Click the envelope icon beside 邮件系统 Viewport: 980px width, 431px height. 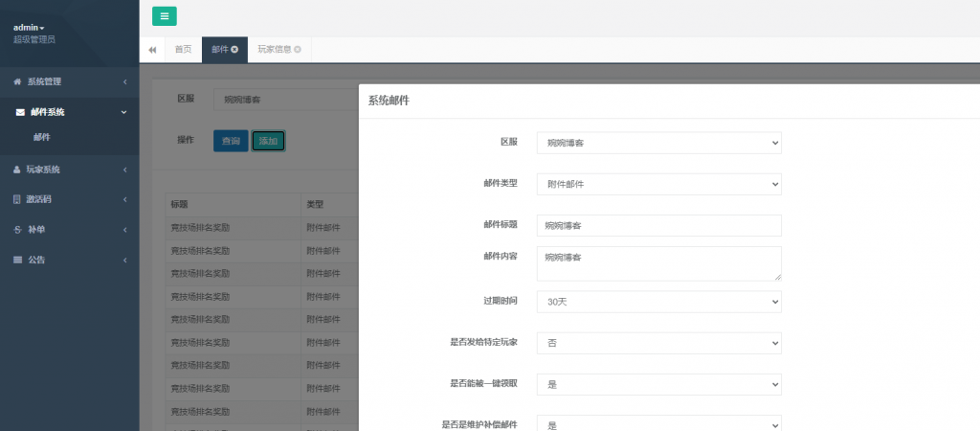[20, 112]
